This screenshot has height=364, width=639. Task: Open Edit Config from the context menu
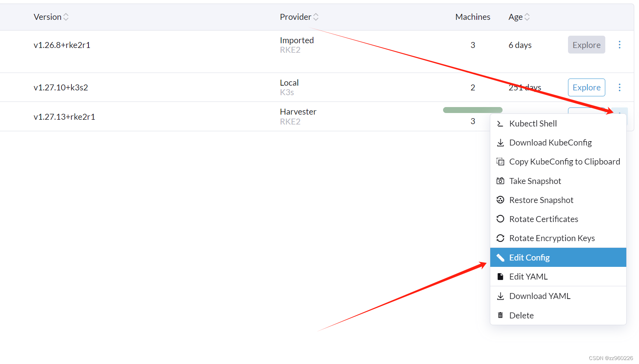point(558,257)
